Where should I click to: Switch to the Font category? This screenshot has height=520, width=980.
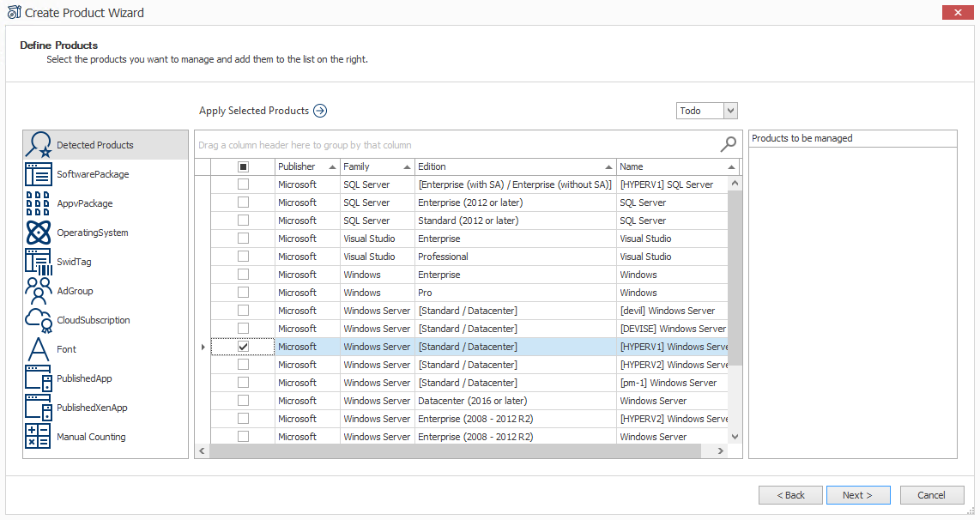point(106,348)
